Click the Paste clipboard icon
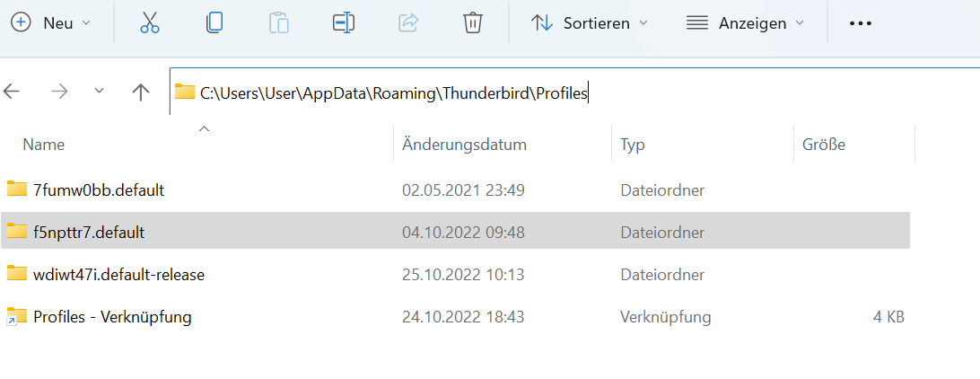 278,22
